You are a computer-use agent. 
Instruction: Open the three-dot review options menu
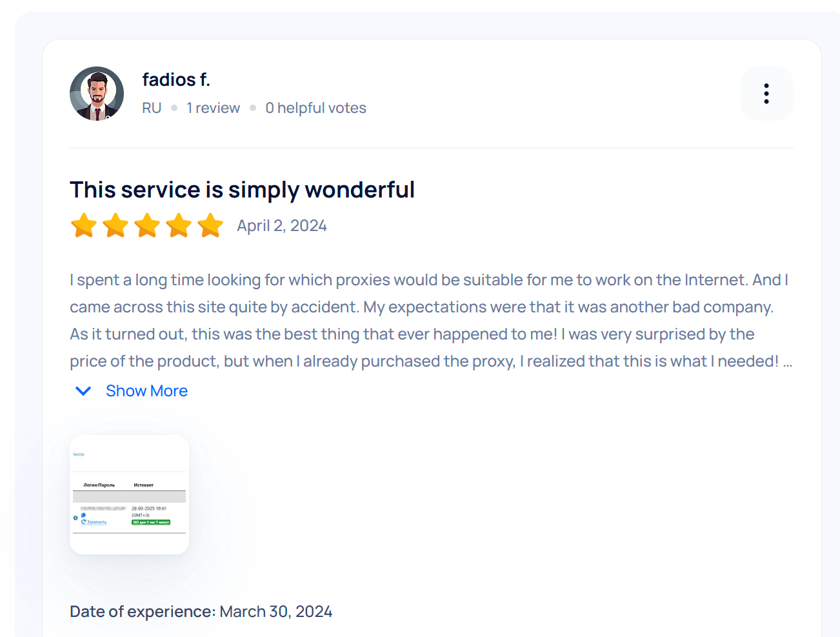tap(766, 94)
